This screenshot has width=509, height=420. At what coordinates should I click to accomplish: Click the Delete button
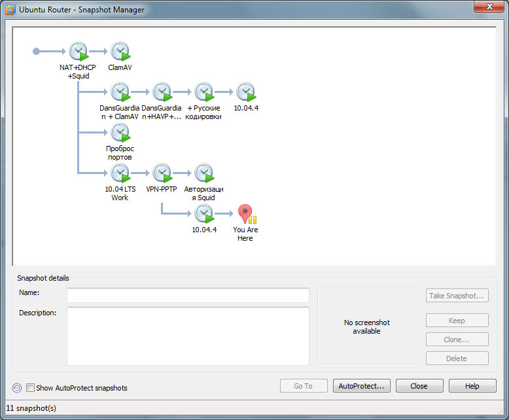point(457,359)
